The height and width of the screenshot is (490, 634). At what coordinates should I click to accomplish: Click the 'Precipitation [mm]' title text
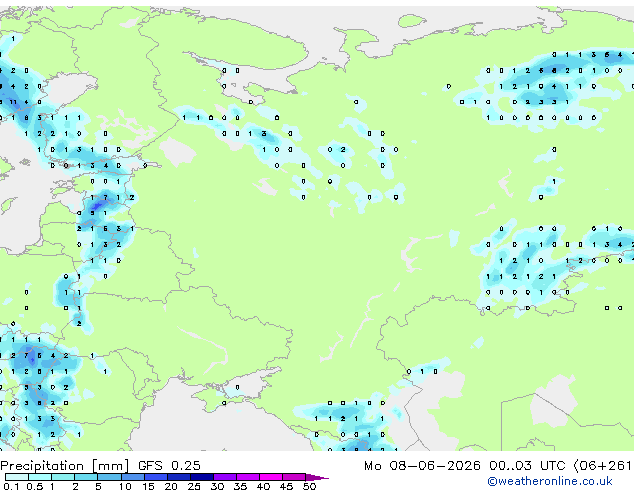coord(65,466)
